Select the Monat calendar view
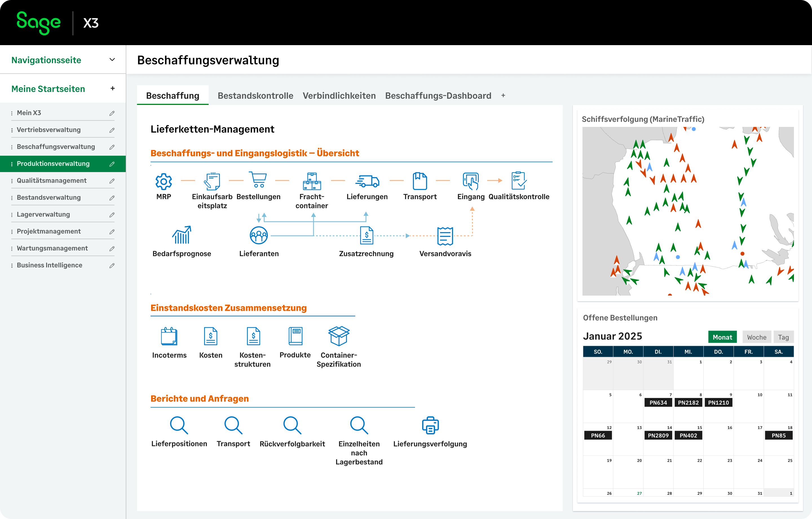The image size is (812, 519). click(722, 337)
